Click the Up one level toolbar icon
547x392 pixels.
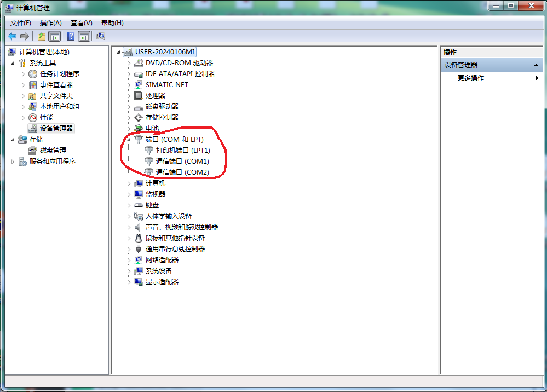tap(42, 36)
